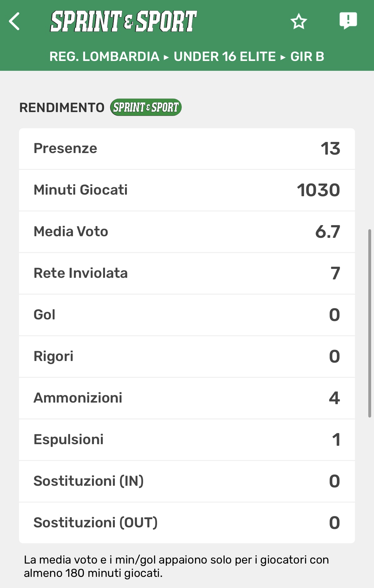Tap the Minuti Giocati row
The image size is (374, 588).
click(x=187, y=190)
